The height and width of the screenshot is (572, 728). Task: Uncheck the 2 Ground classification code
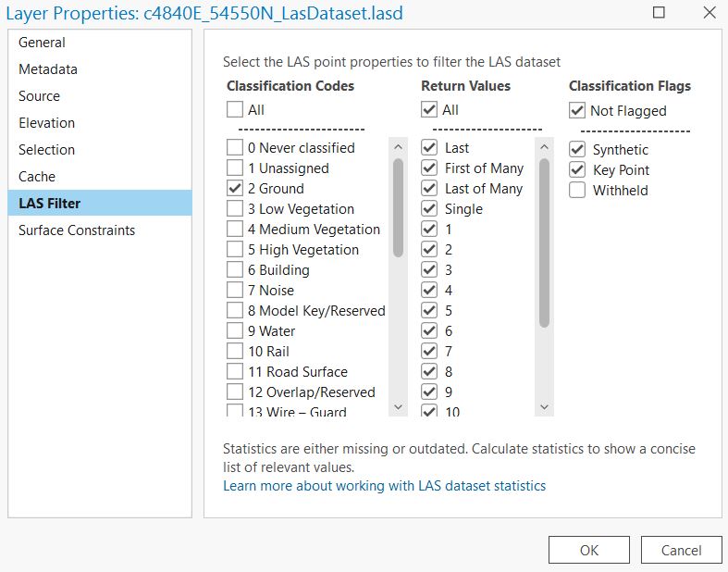[235, 189]
